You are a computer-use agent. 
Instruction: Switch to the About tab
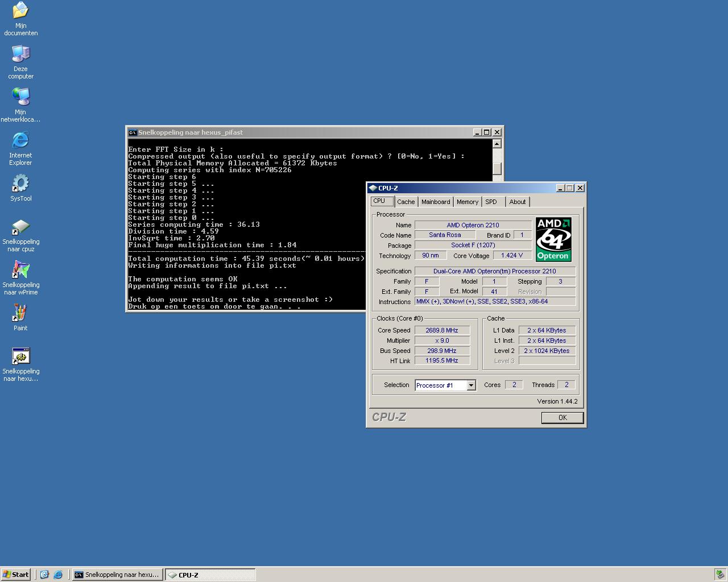click(518, 202)
